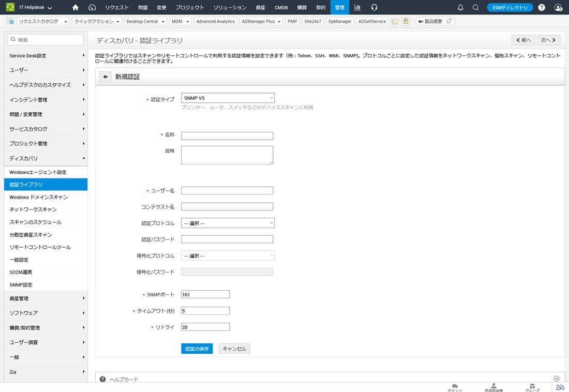Open the Zia assistant icon
This screenshot has height=392, width=569.
click(560, 387)
